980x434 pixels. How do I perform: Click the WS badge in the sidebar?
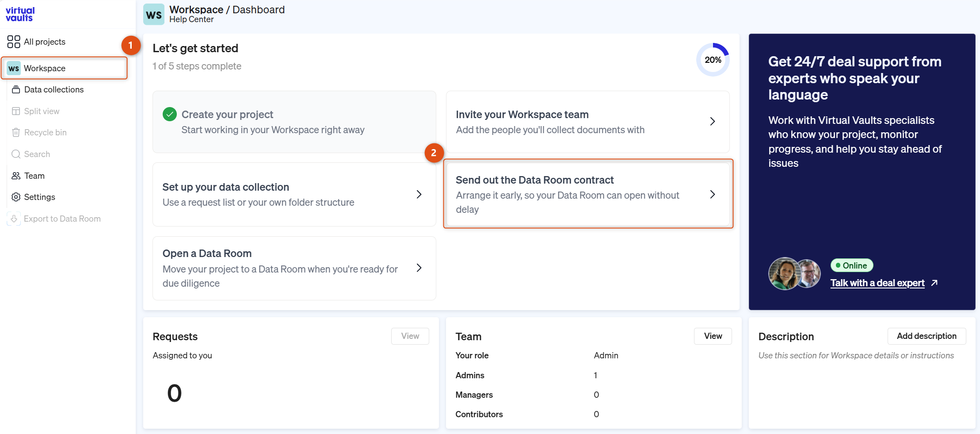(x=14, y=68)
